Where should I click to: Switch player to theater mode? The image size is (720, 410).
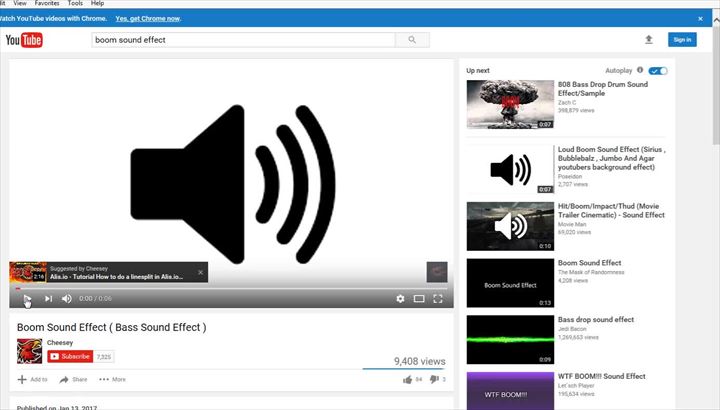pos(419,298)
